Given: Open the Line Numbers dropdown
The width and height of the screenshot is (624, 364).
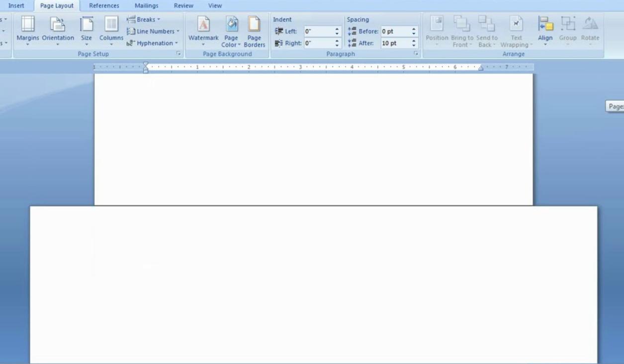Looking at the screenshot, I should [x=153, y=31].
